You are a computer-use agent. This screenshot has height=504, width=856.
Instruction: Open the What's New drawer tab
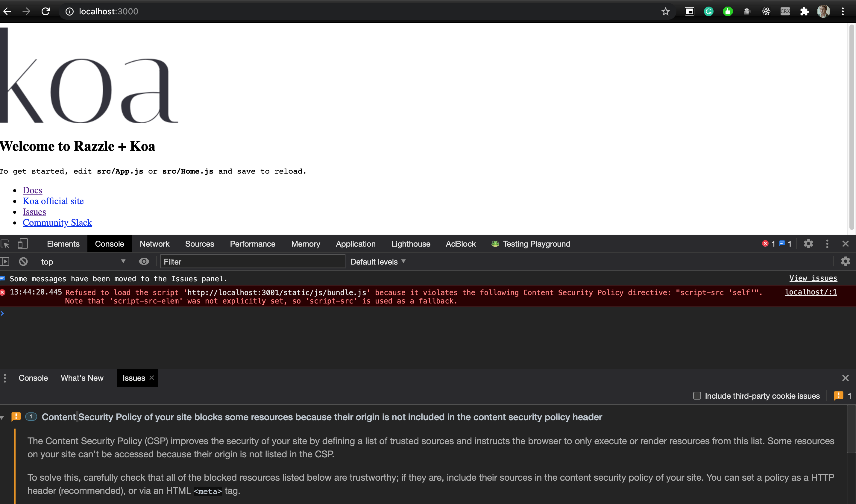(x=82, y=378)
